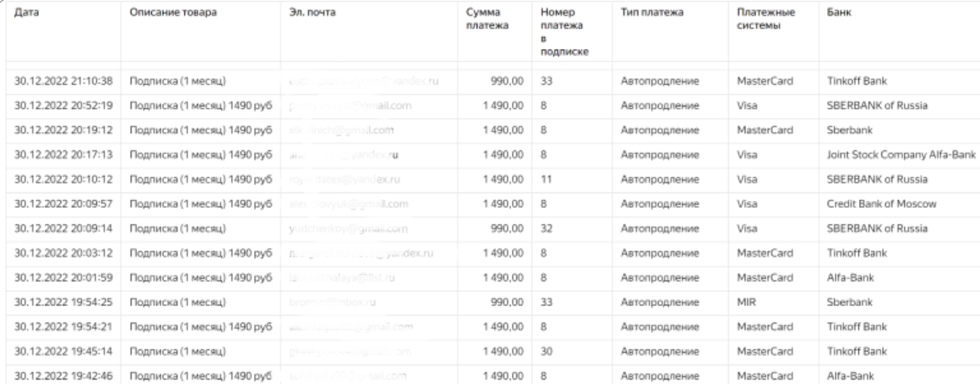This screenshot has height=384, width=980.
Task: Click SBERBANK of Russia in 20:09:14 row
Action: [877, 229]
